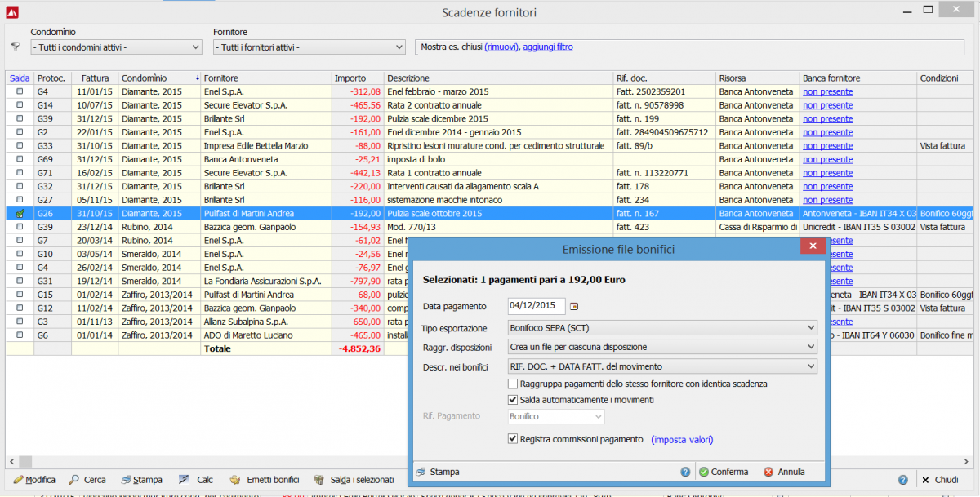Open the Fornitore filter dropdown
Image resolution: width=980 pixels, height=497 pixels.
click(309, 47)
